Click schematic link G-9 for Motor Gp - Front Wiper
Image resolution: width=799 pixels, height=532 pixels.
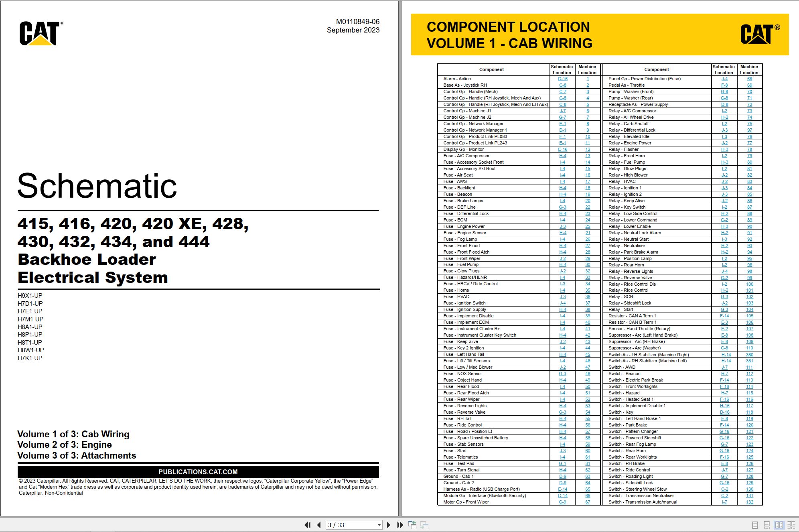[563, 502]
